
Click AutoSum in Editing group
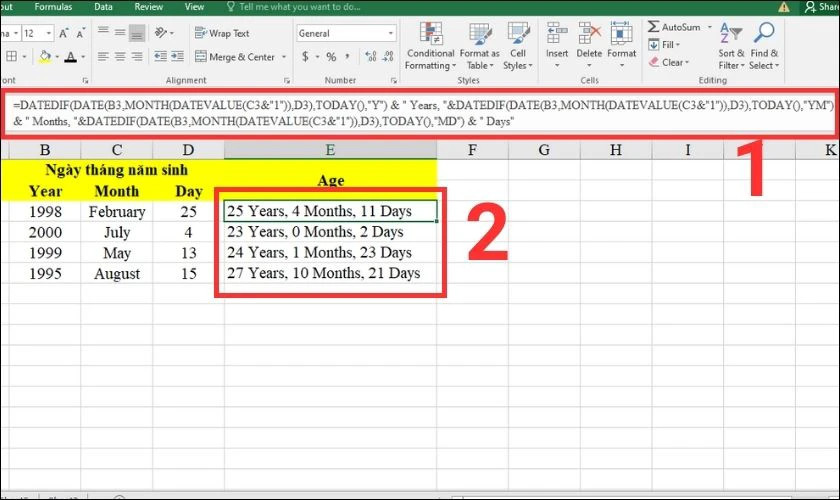674,27
